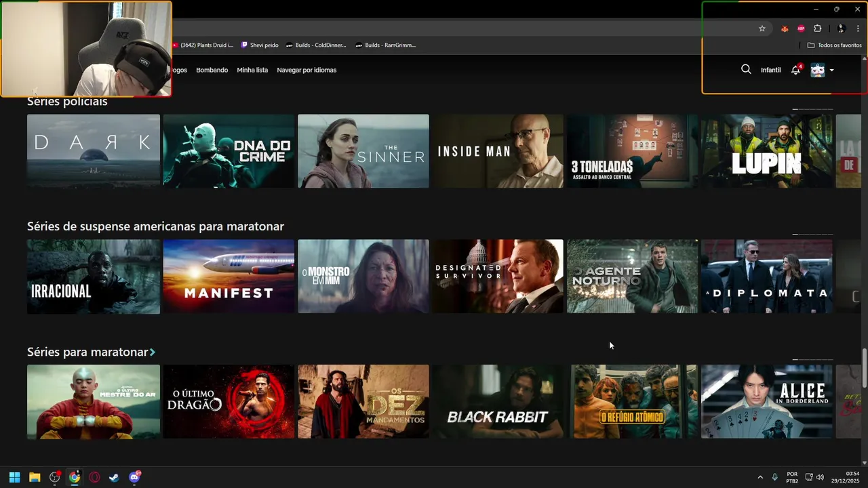Viewport: 868px width, 488px height.
Task: Select A Diplomata thumbnail
Action: click(767, 277)
